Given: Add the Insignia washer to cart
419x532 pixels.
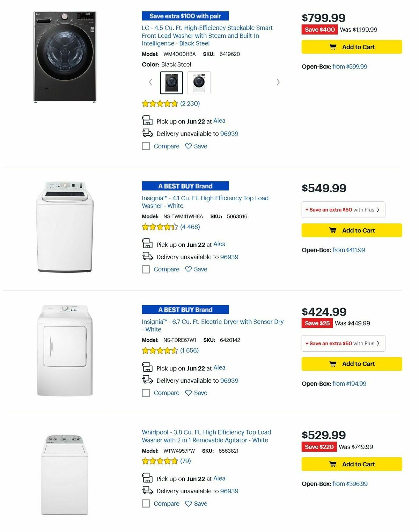Looking at the screenshot, I should [351, 230].
